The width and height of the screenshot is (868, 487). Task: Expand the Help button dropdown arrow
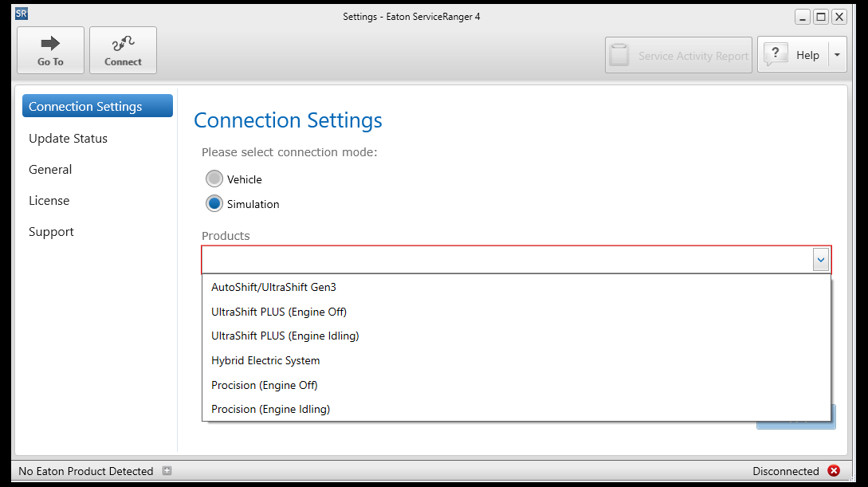[x=837, y=55]
